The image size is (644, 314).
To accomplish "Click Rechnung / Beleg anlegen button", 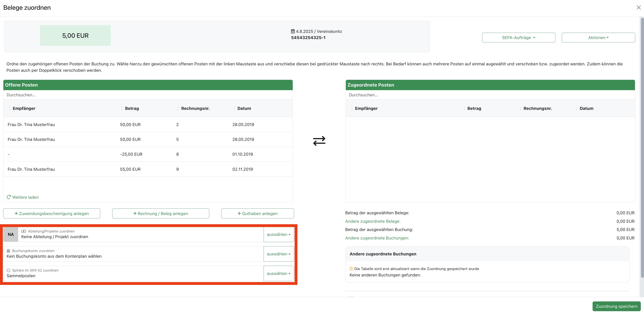I will (x=160, y=213).
